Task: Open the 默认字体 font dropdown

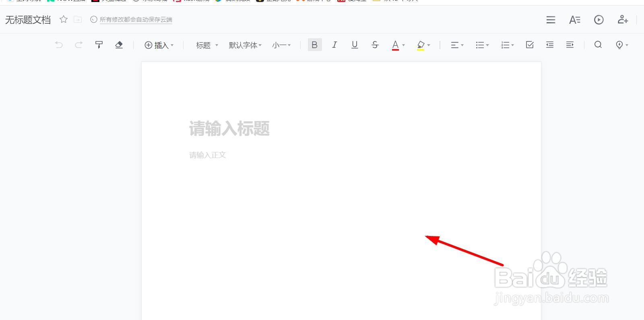Action: [245, 45]
